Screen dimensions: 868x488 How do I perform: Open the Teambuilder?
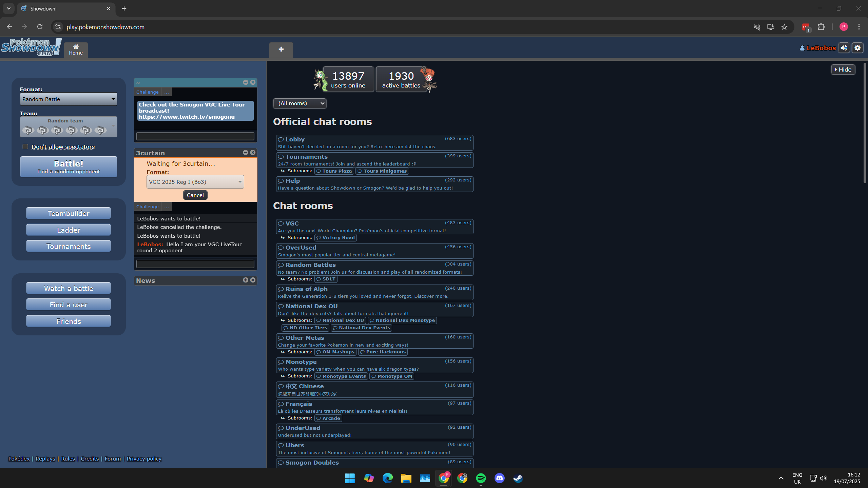69,213
